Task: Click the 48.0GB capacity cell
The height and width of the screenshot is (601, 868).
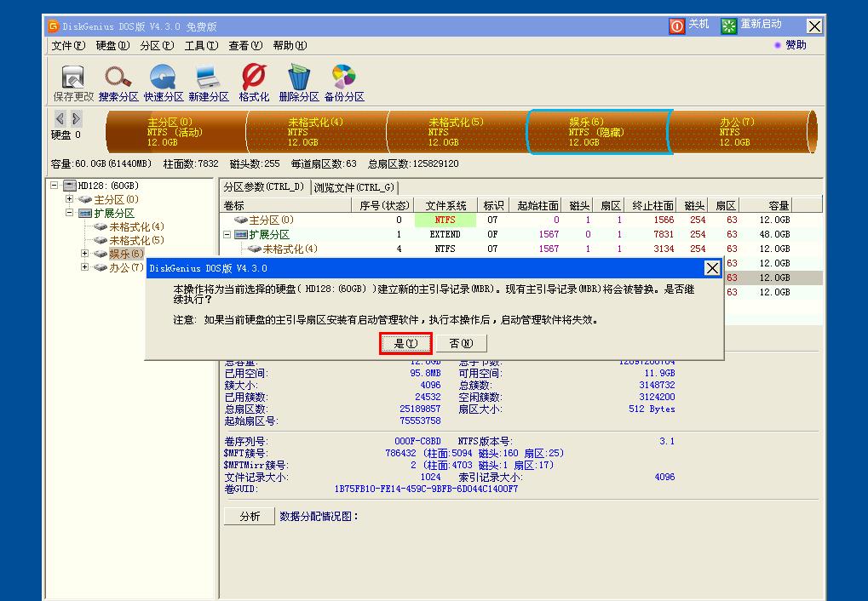Action: point(774,234)
